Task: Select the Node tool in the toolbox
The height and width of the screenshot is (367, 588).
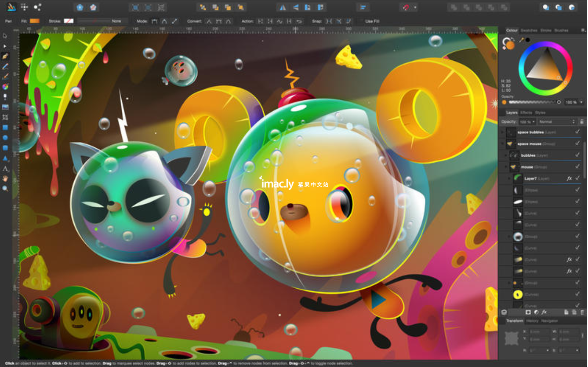Action: pos(5,46)
